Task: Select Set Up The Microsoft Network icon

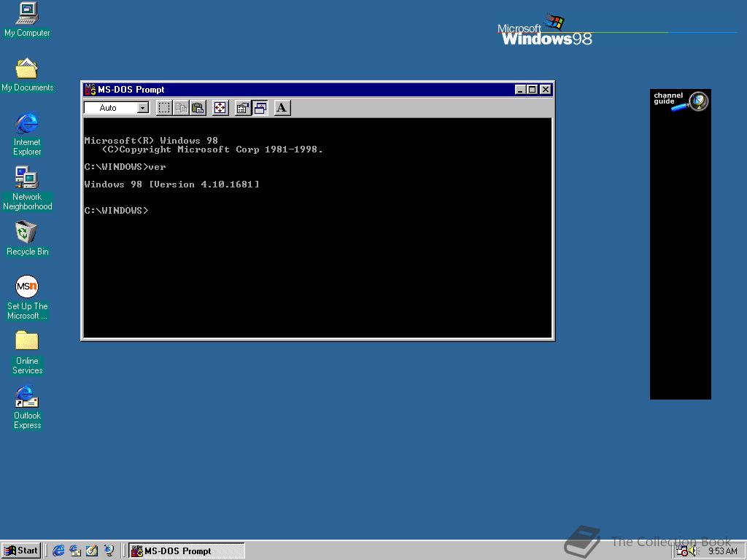Action: 27,297
